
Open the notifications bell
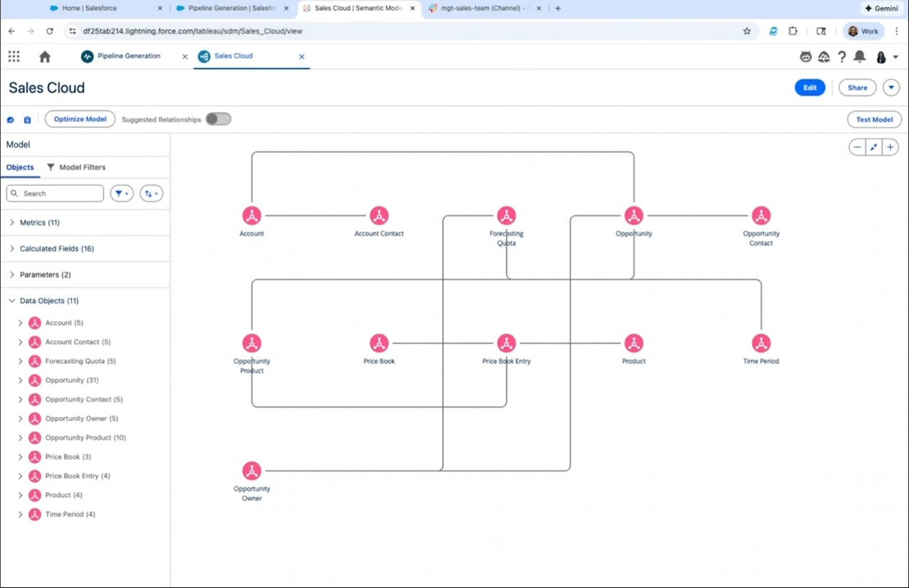point(860,57)
